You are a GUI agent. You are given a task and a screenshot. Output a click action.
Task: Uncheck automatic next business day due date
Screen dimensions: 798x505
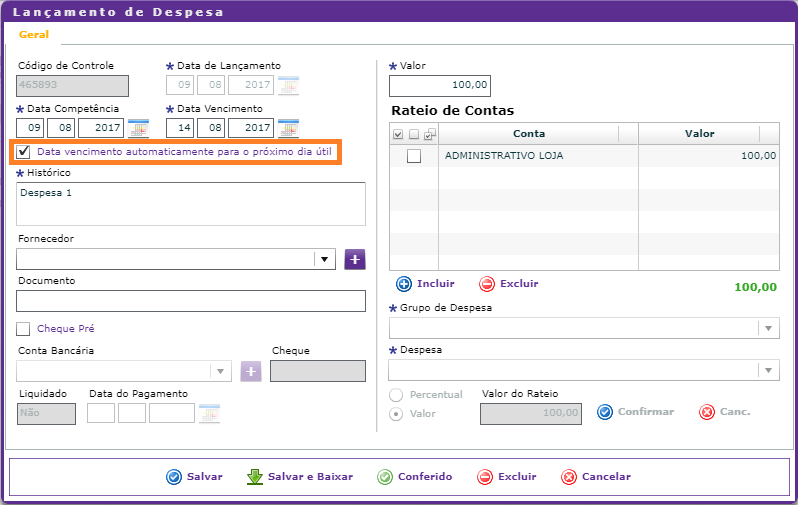24,152
